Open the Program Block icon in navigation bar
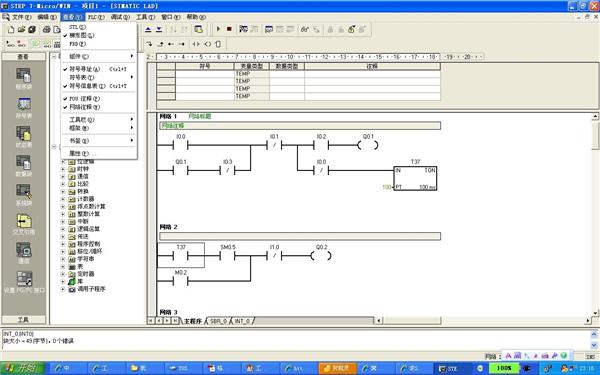 pyautogui.click(x=24, y=78)
